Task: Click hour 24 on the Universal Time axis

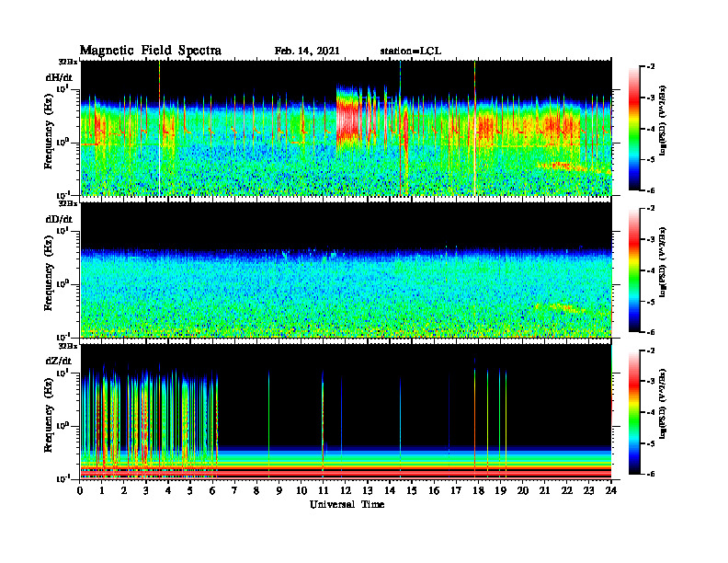Action: 611,490
